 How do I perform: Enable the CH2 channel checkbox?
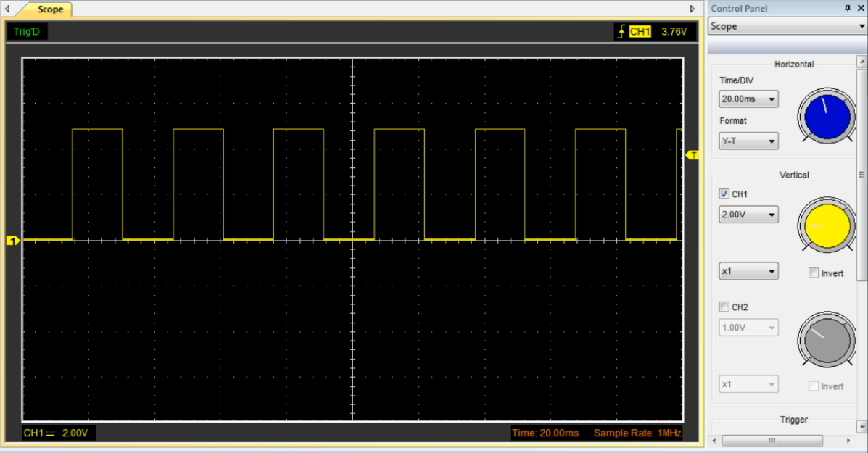point(724,307)
